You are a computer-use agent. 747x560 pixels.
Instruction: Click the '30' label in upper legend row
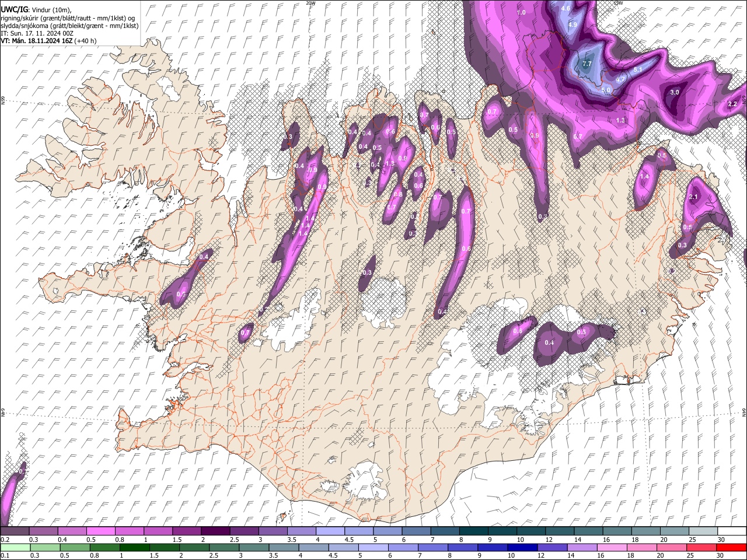pyautogui.click(x=721, y=540)
